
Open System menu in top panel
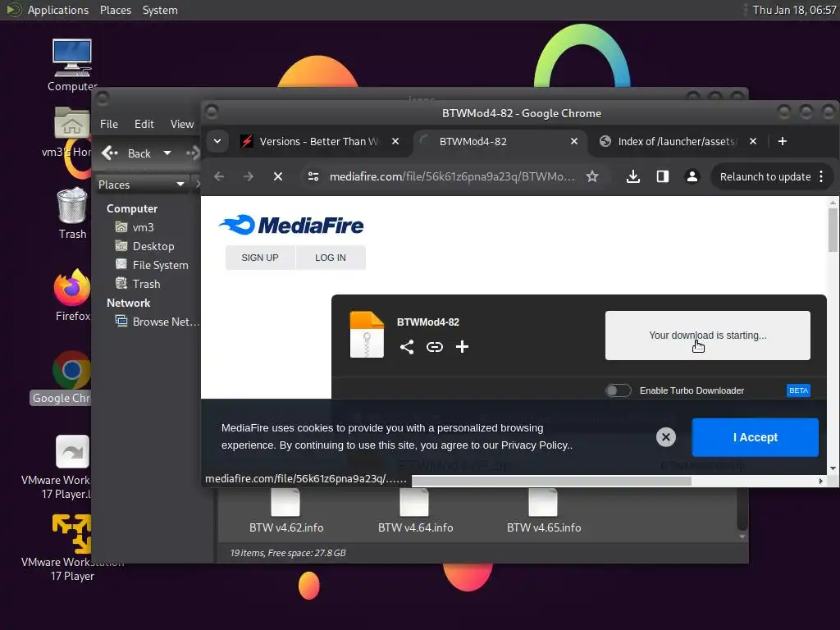click(x=160, y=10)
